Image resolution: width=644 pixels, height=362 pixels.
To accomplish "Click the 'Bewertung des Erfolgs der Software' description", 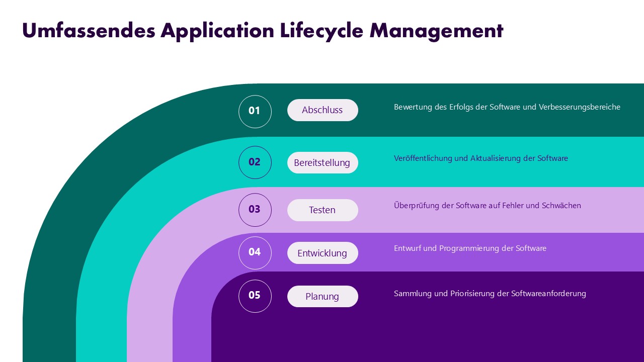I will 507,107.
